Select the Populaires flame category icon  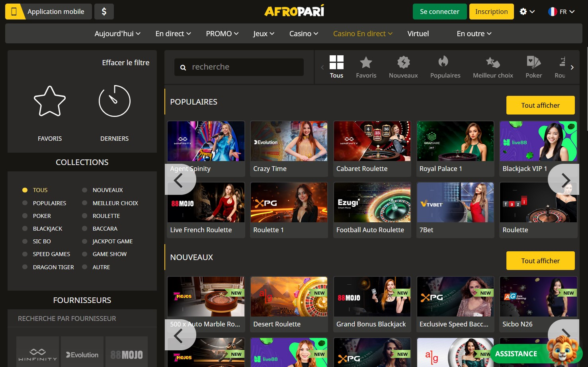pyautogui.click(x=443, y=61)
